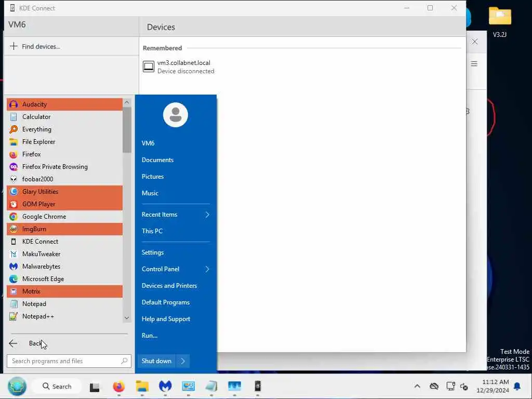Open hamburger menu in background window
This screenshot has height=399, width=532.
[474, 64]
